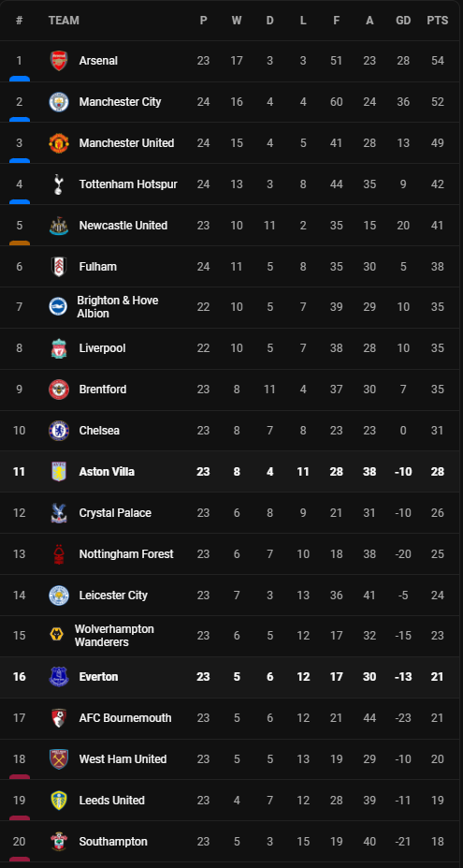Click the TEAM column header
Image resolution: width=463 pixels, height=868 pixels.
click(x=64, y=21)
